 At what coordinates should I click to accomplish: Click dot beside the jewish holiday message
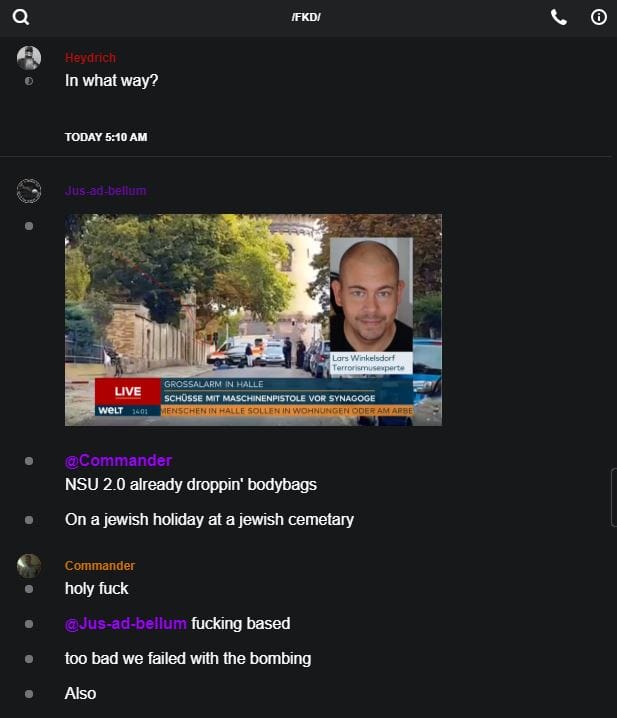[29, 520]
